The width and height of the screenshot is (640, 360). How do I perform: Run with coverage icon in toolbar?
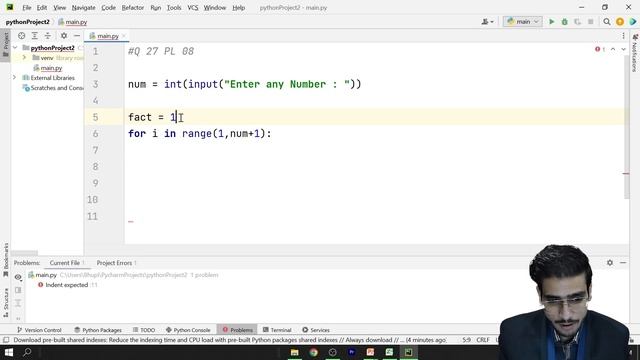click(577, 22)
